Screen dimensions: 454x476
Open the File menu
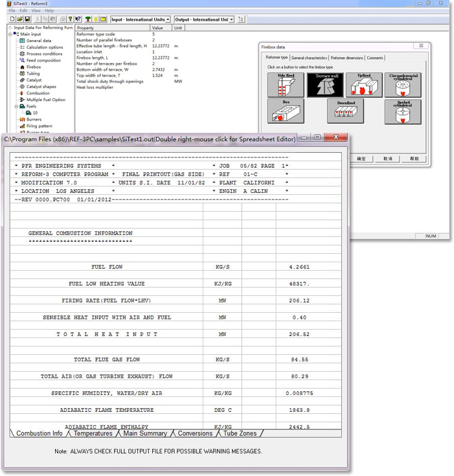click(x=12, y=10)
